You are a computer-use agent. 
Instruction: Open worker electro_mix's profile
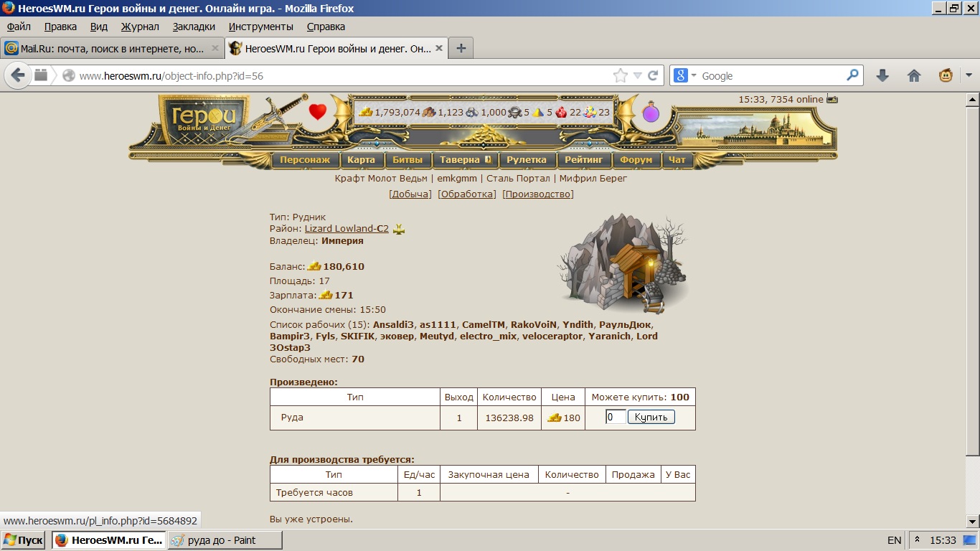(x=488, y=336)
